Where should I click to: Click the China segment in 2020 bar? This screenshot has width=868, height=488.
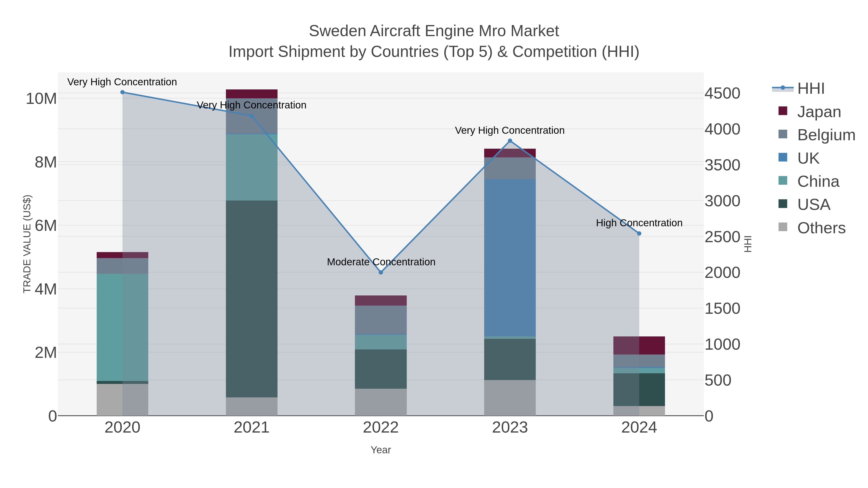pos(122,327)
